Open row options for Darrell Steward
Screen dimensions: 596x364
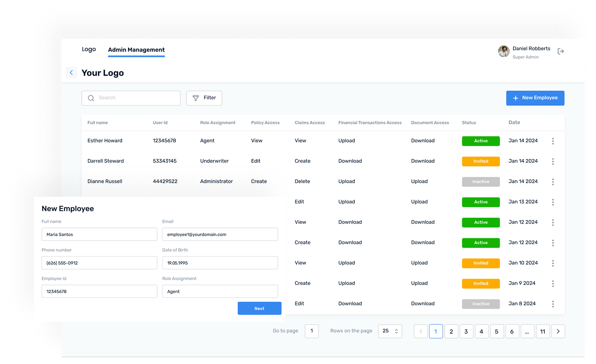(x=553, y=162)
